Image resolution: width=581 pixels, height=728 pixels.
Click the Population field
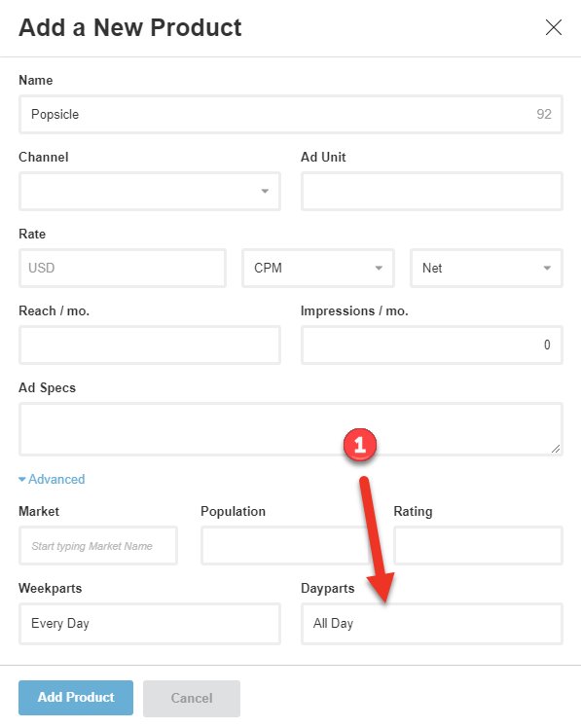285,546
